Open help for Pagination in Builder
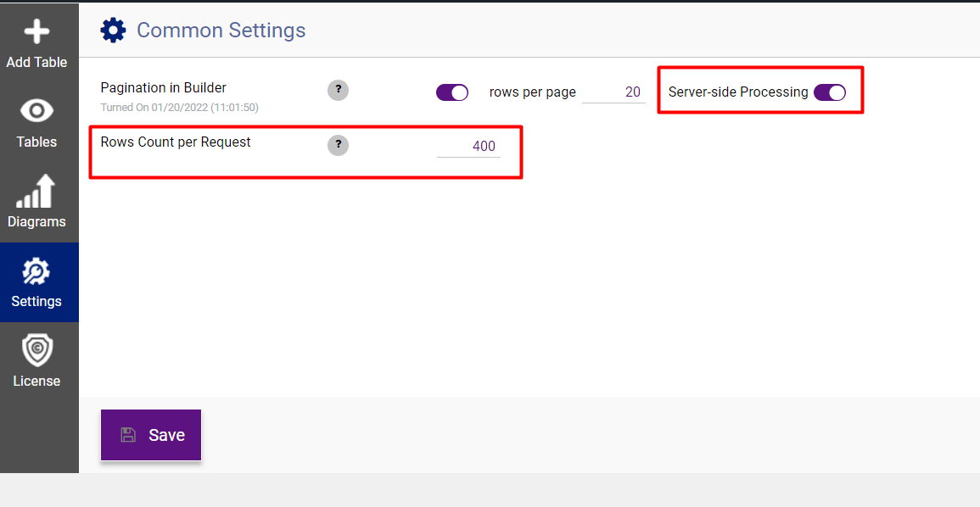 pyautogui.click(x=338, y=91)
